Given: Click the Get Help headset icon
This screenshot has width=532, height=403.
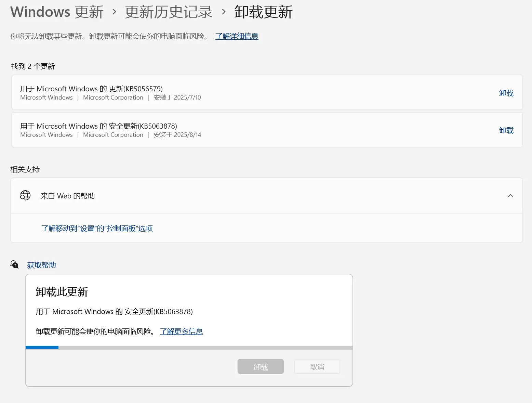Looking at the screenshot, I should (x=14, y=264).
